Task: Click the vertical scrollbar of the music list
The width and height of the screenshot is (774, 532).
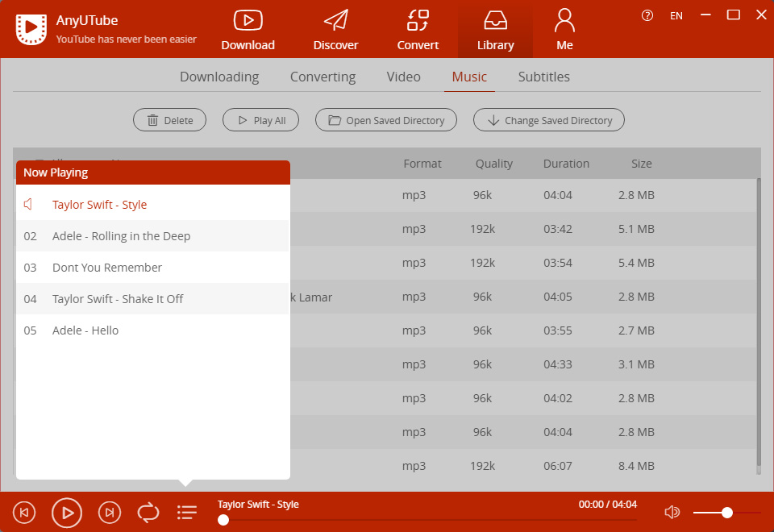Action: click(x=759, y=322)
